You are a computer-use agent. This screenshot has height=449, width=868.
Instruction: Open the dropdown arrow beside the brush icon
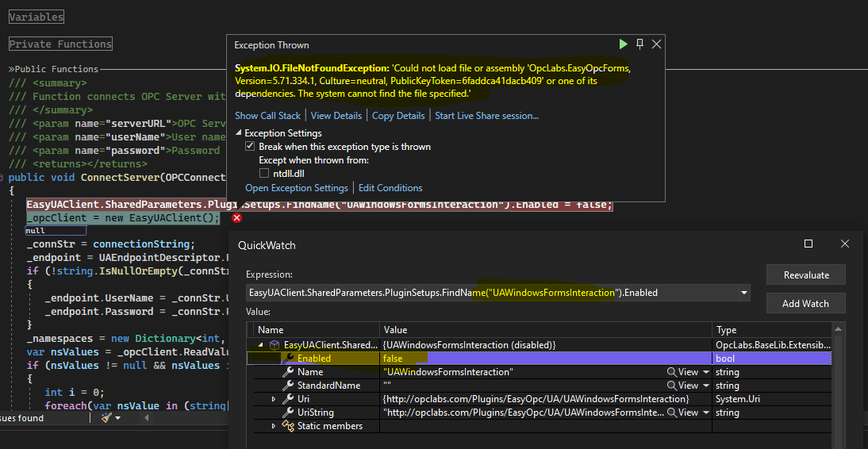tap(117, 418)
